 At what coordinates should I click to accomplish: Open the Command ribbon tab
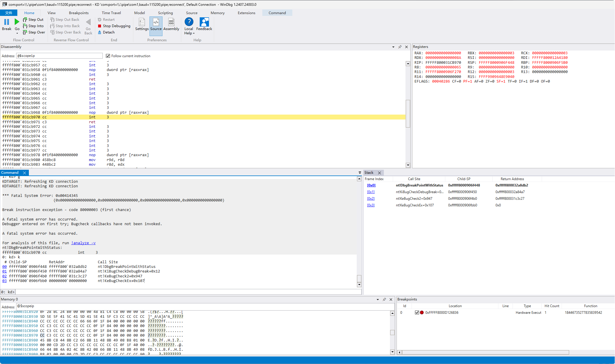click(277, 13)
